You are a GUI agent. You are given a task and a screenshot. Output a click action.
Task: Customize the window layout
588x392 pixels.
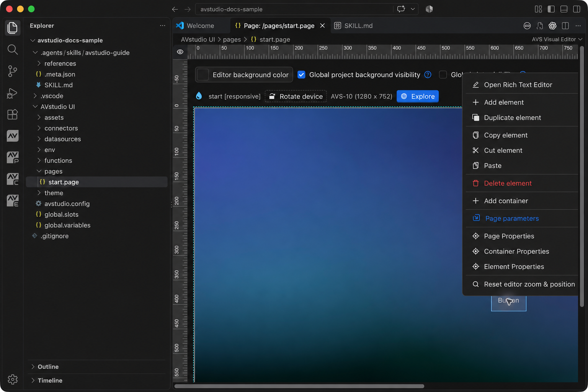click(x=538, y=9)
